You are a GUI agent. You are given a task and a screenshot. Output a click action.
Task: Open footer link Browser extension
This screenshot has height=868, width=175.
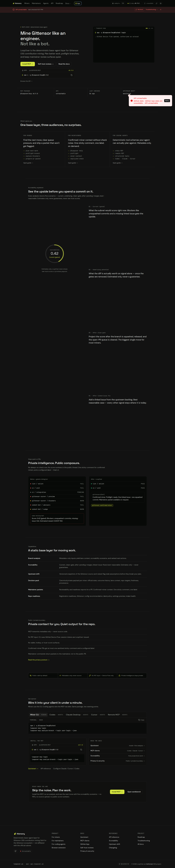(59, 848)
